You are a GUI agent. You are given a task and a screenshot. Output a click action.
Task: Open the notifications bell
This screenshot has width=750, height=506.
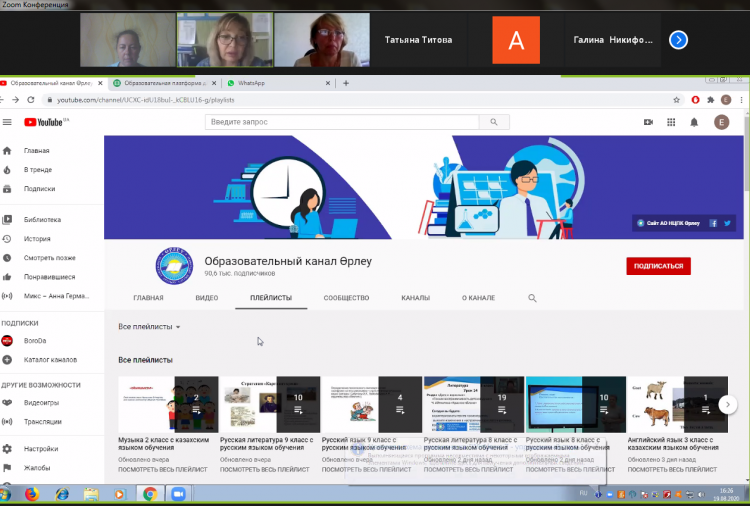coord(694,122)
